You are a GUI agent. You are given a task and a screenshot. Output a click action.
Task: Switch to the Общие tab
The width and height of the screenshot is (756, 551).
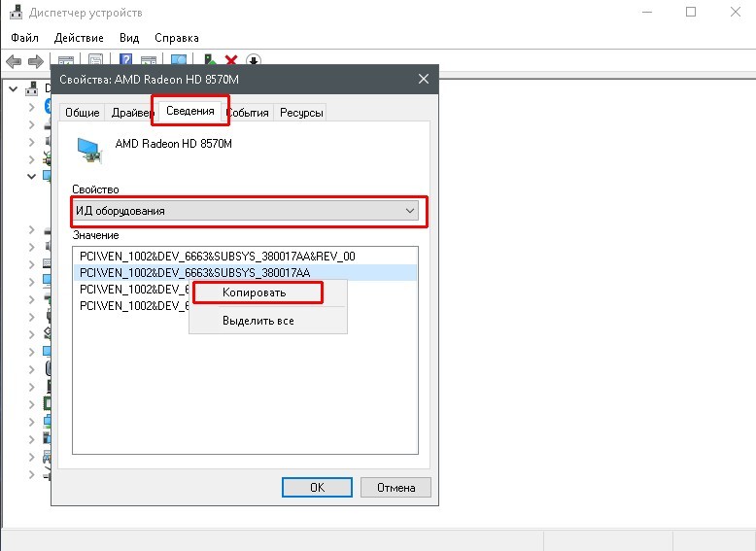82,113
